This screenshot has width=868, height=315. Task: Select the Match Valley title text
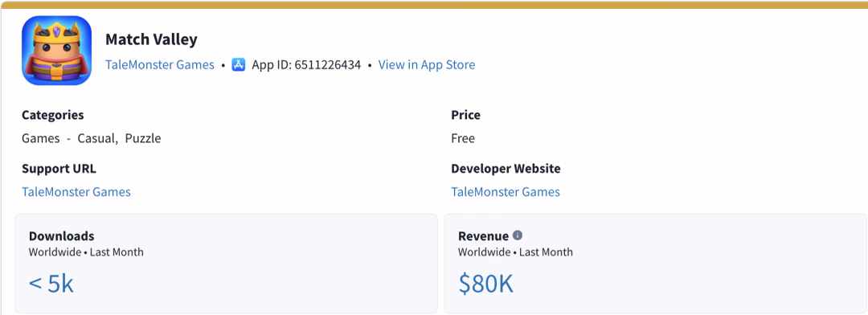click(x=151, y=40)
